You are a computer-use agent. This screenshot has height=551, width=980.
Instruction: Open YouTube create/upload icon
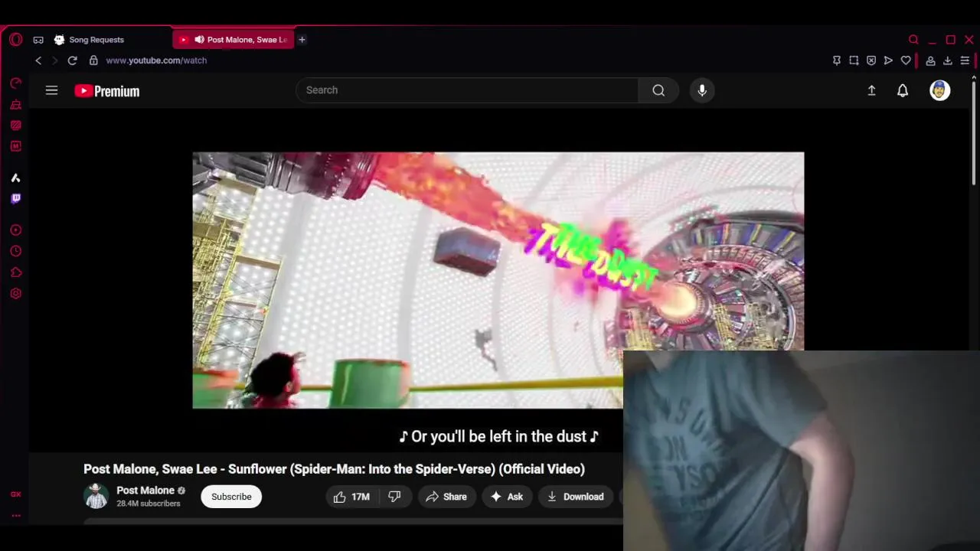coord(871,90)
